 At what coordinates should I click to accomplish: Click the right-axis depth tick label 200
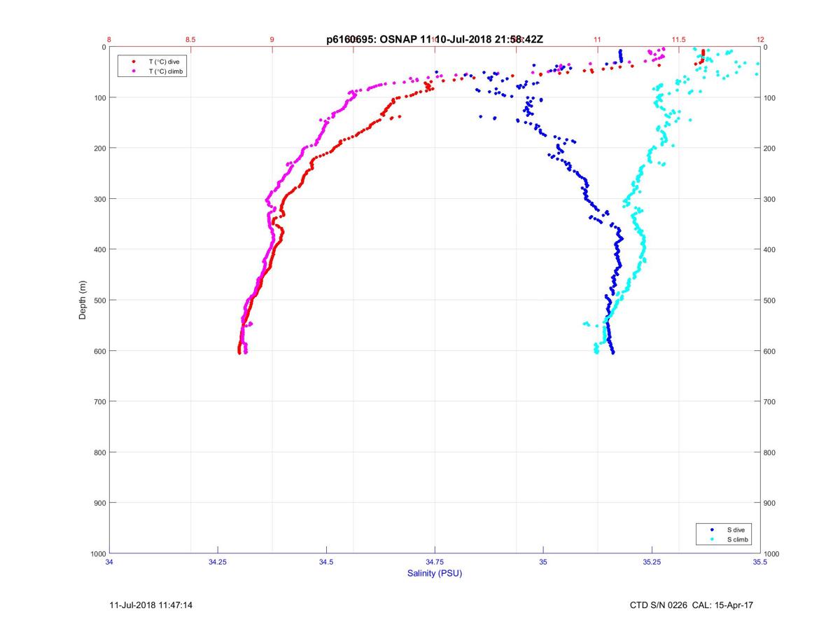(x=770, y=148)
